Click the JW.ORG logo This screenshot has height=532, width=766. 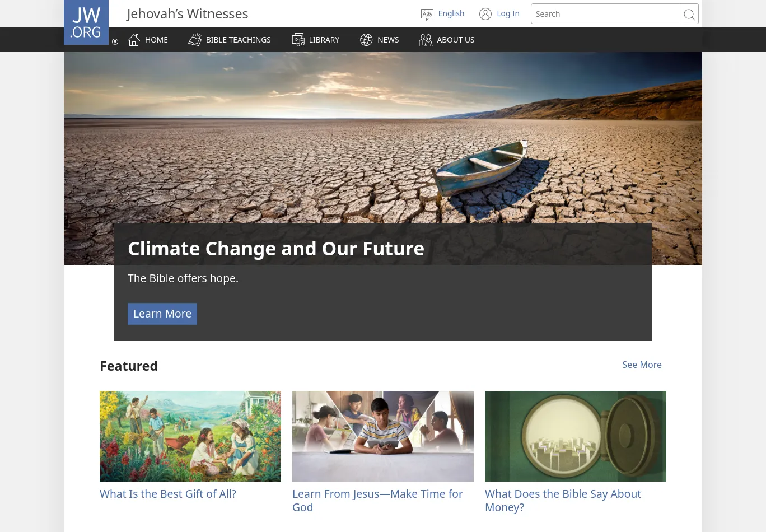point(86,22)
